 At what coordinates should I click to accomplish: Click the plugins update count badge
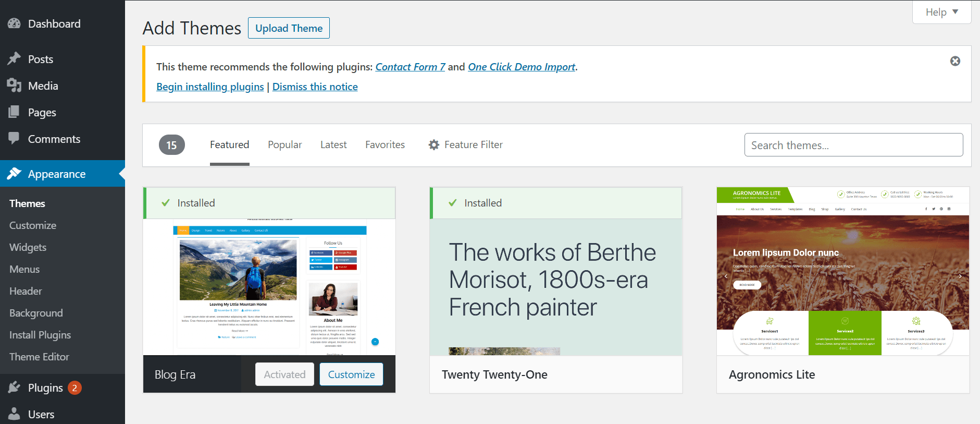pyautogui.click(x=75, y=388)
